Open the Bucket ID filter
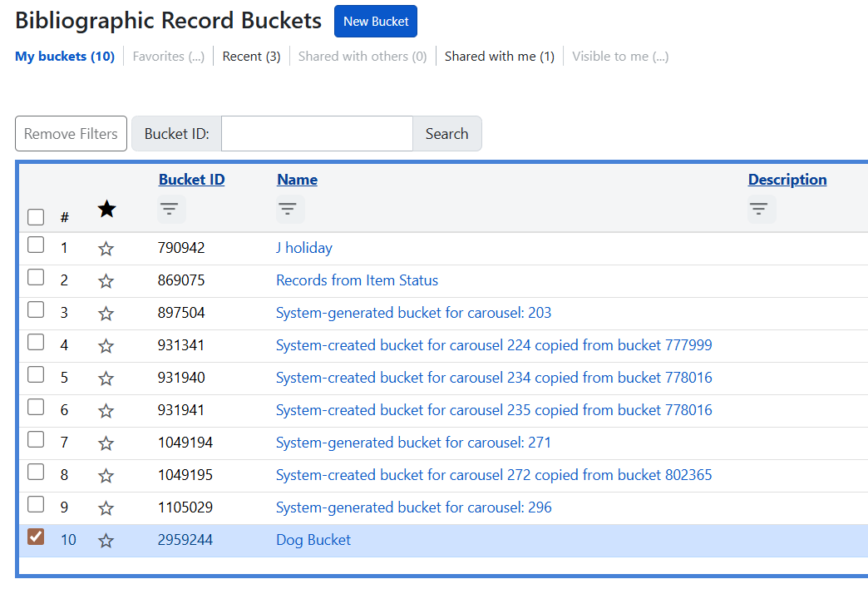Image resolution: width=868 pixels, height=594 pixels. pyautogui.click(x=170, y=209)
